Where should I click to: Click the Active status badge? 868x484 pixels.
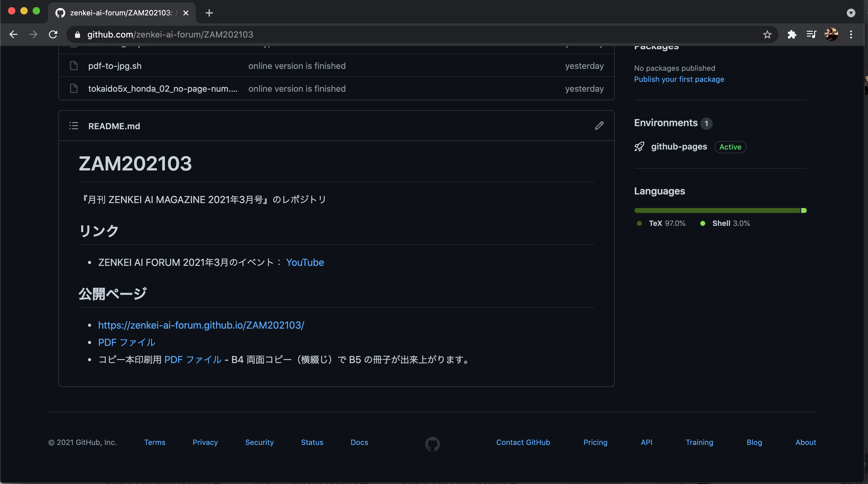730,147
